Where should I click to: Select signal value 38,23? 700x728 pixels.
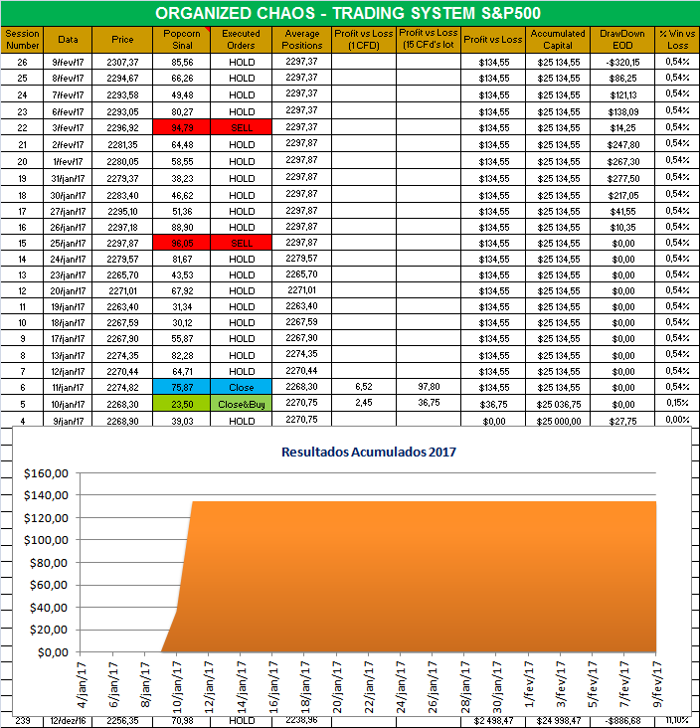[182, 178]
